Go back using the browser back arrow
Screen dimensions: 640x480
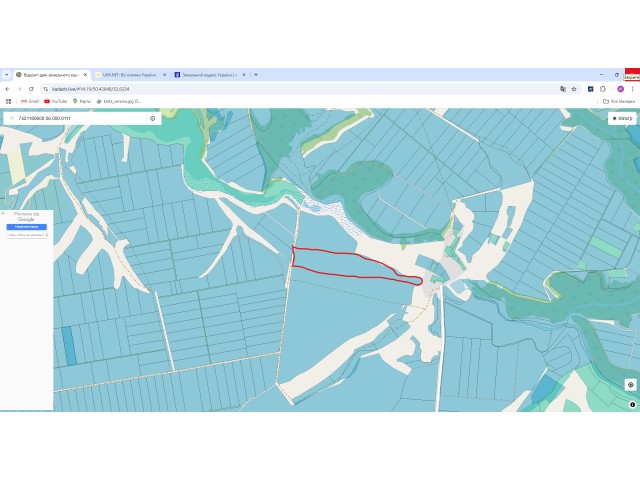click(x=7, y=89)
